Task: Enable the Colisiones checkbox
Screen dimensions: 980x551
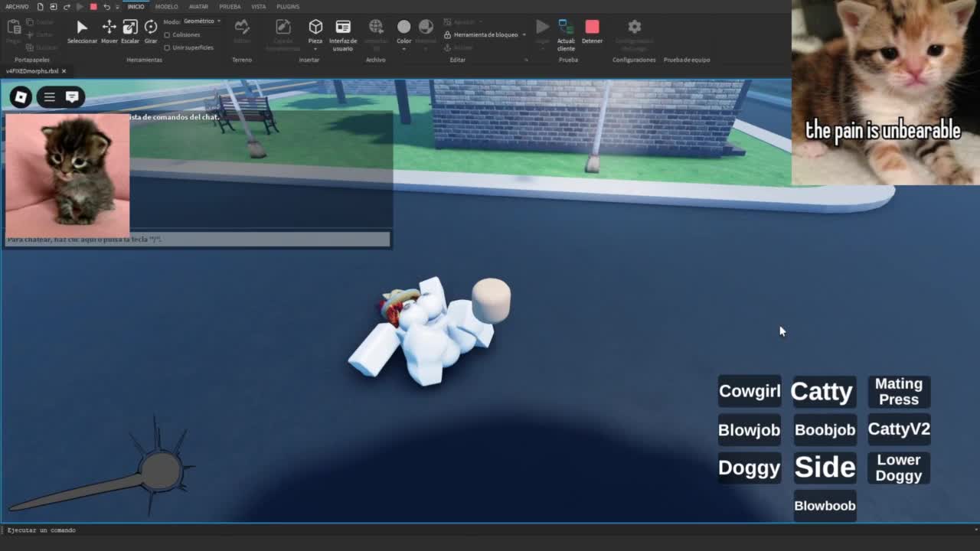Action: coord(168,35)
